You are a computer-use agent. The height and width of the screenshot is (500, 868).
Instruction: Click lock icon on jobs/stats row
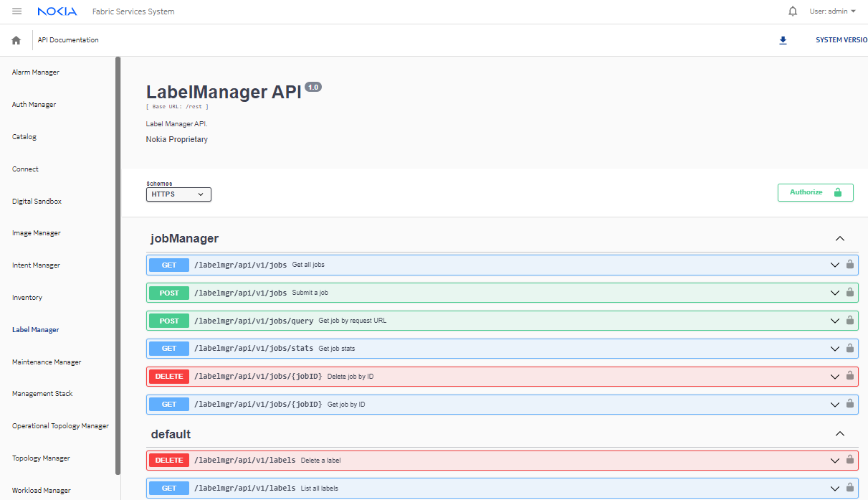pos(850,349)
